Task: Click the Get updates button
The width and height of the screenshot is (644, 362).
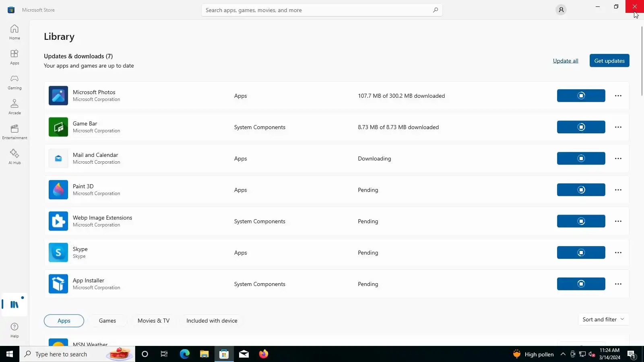Action: (609, 61)
